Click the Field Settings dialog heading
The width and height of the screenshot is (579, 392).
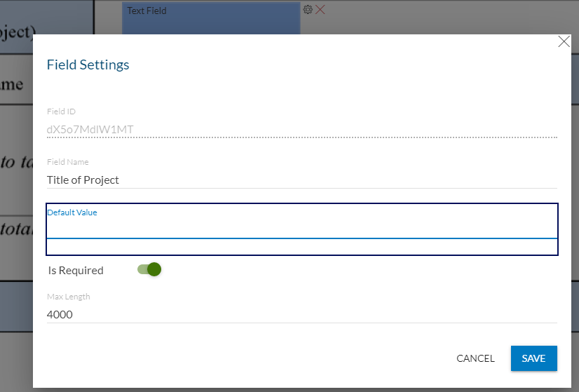pos(88,65)
